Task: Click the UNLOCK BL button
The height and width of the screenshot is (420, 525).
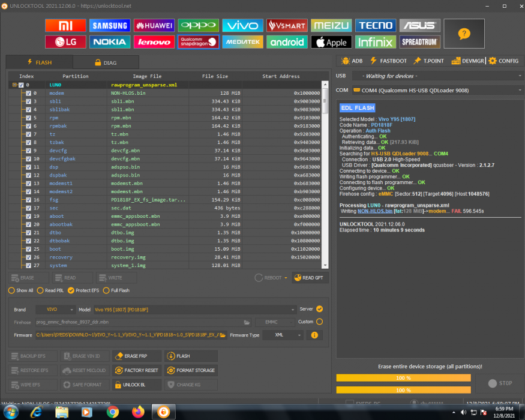Action: tap(137, 385)
